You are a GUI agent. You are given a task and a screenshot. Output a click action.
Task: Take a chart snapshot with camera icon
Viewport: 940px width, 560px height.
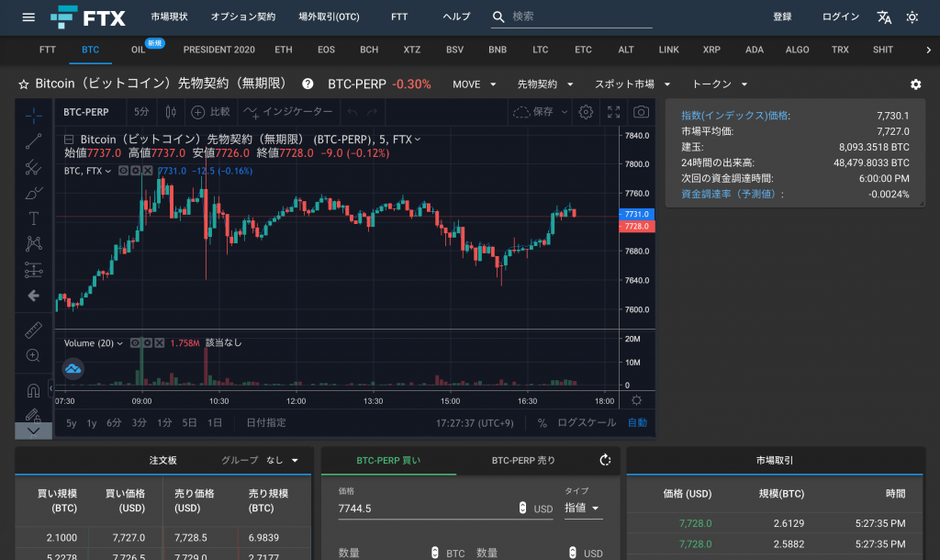click(641, 112)
